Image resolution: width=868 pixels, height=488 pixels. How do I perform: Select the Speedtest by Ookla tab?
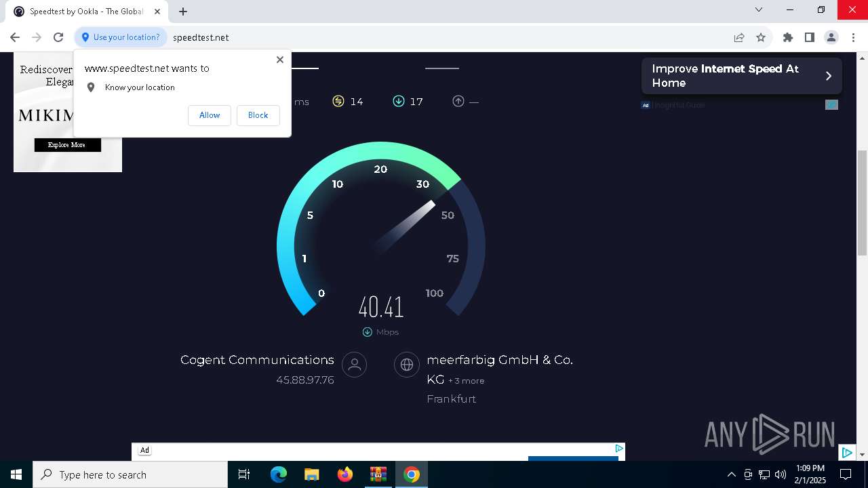tap(88, 11)
